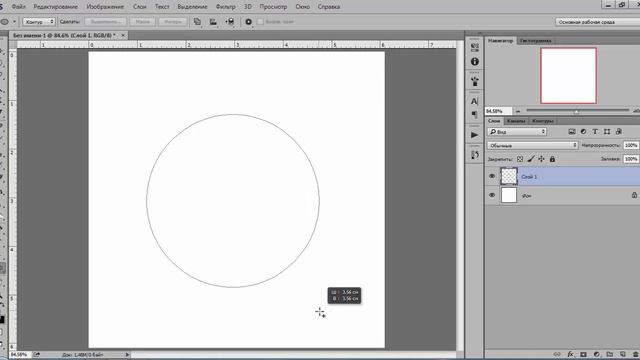This screenshot has height=360, width=640.
Task: Open the paragraph panel icon
Action: [474, 115]
